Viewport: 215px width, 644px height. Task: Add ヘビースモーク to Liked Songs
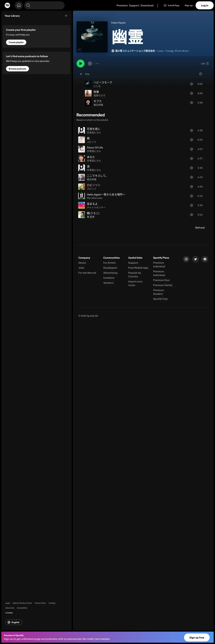[x=191, y=84]
